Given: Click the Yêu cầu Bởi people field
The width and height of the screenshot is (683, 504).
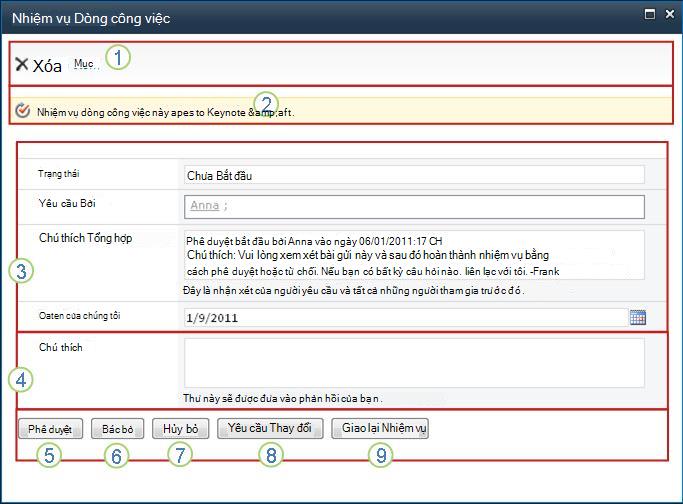Looking at the screenshot, I should point(414,206).
